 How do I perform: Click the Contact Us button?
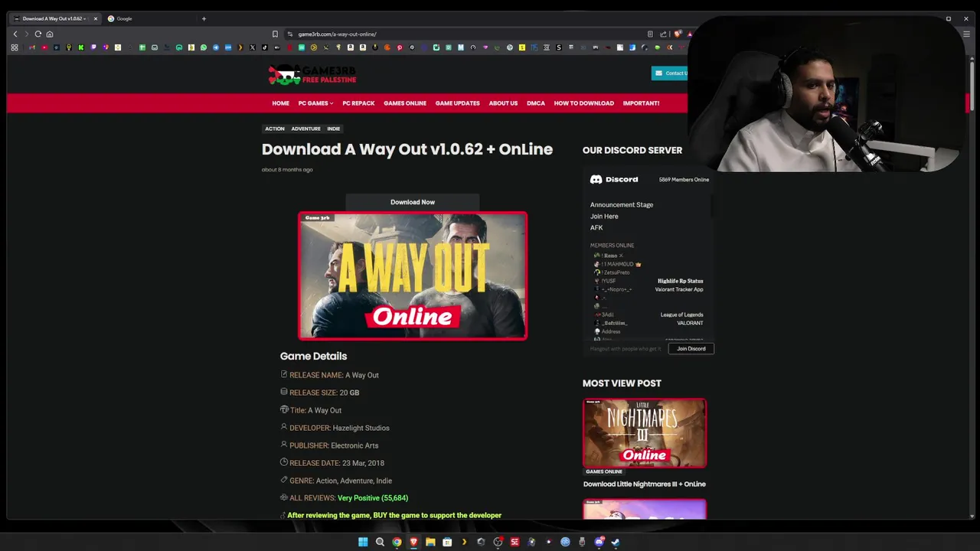[671, 73]
